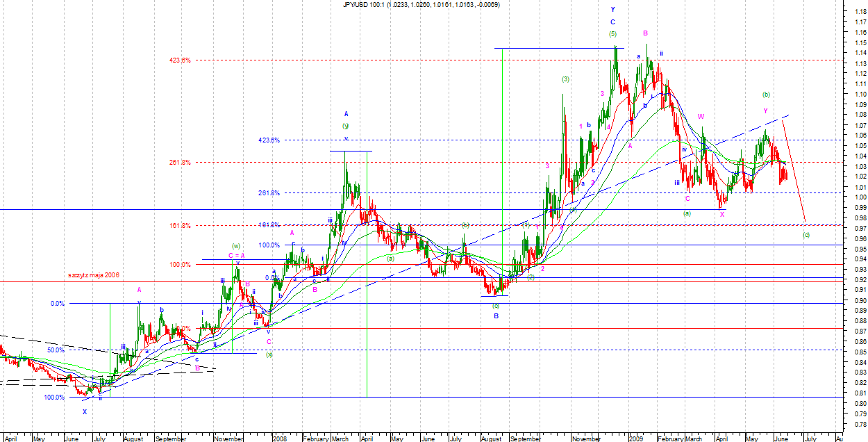
Task: Select the 50.0% retracement label
Action: point(56,350)
